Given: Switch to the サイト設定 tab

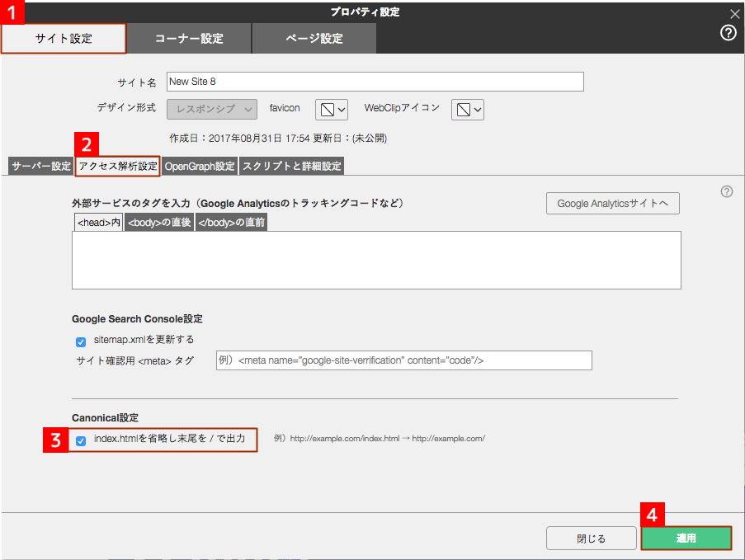Looking at the screenshot, I should (x=64, y=39).
